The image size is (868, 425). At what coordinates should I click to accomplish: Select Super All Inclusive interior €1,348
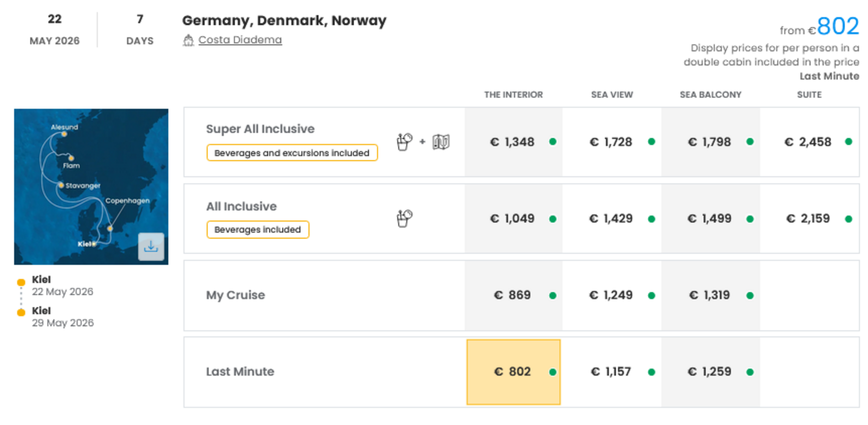pos(513,142)
